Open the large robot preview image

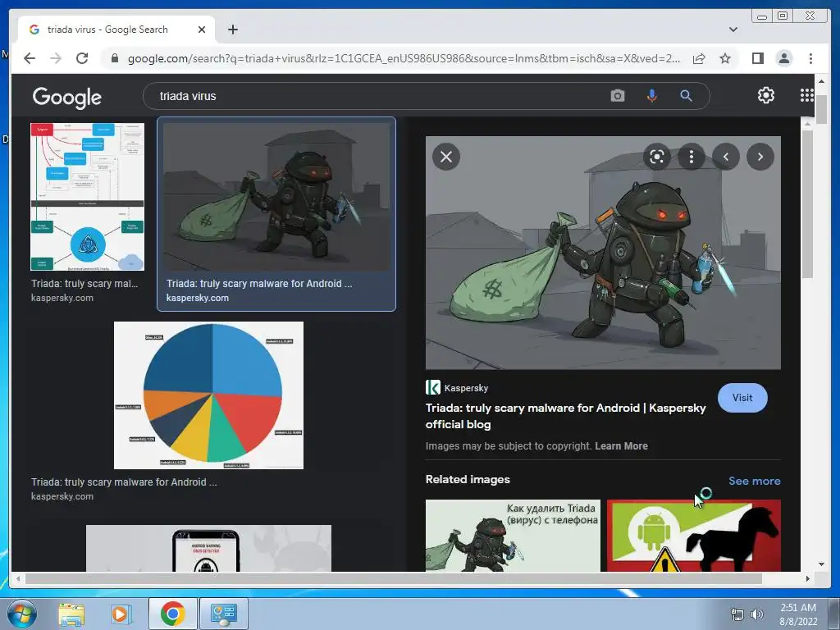(603, 253)
